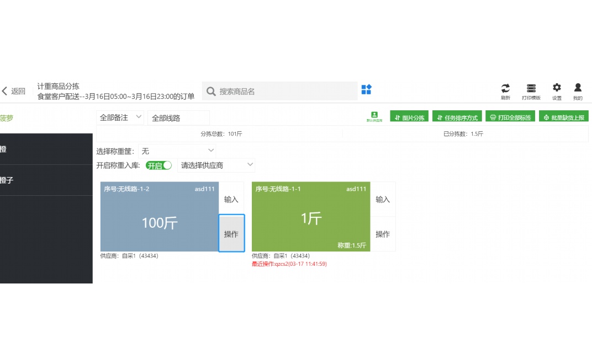Select the green 1斤 order card
Viewport: 592px width, 364px height.
(x=311, y=217)
